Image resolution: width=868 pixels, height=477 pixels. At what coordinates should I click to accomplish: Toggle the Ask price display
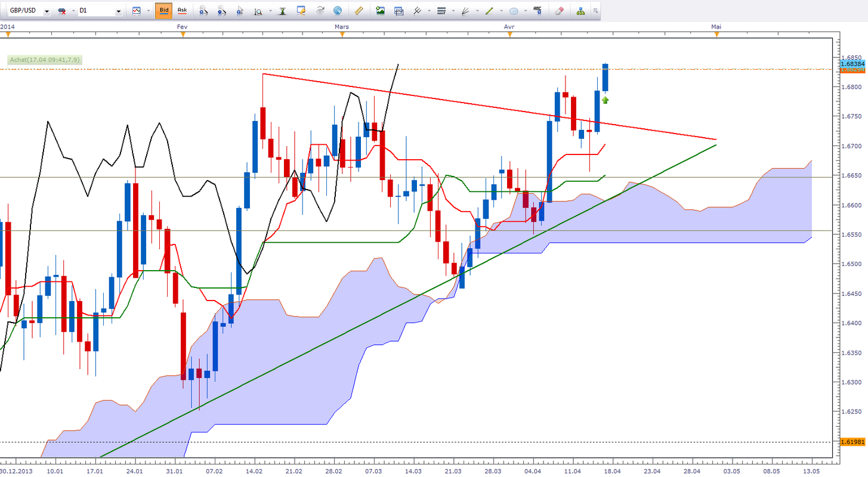click(182, 11)
